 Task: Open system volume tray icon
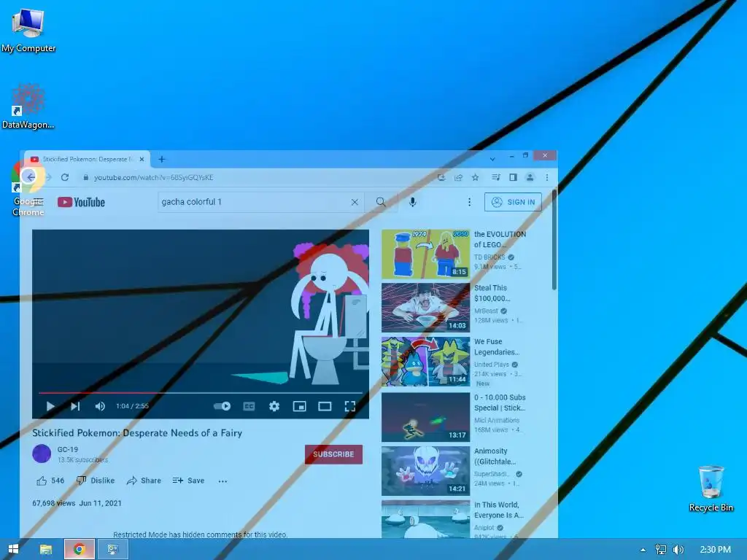[678, 550]
